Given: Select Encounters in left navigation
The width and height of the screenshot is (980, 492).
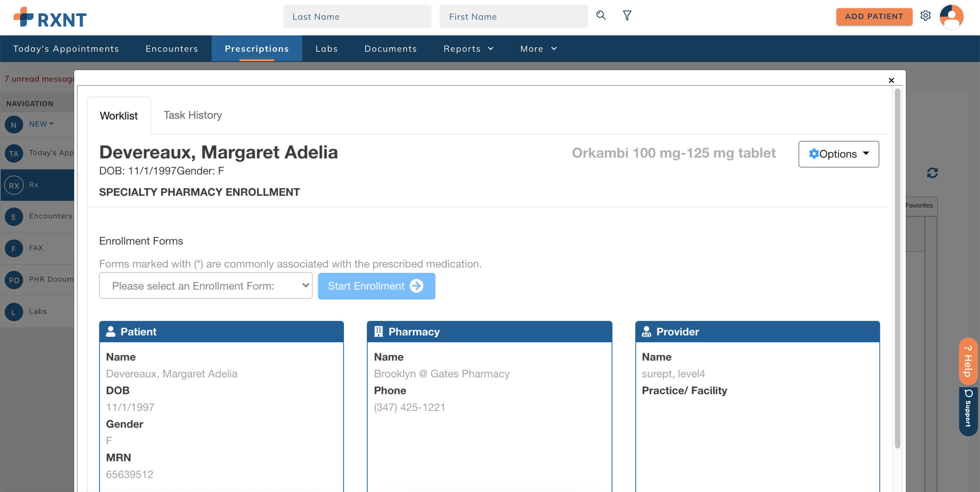Looking at the screenshot, I should (37, 217).
